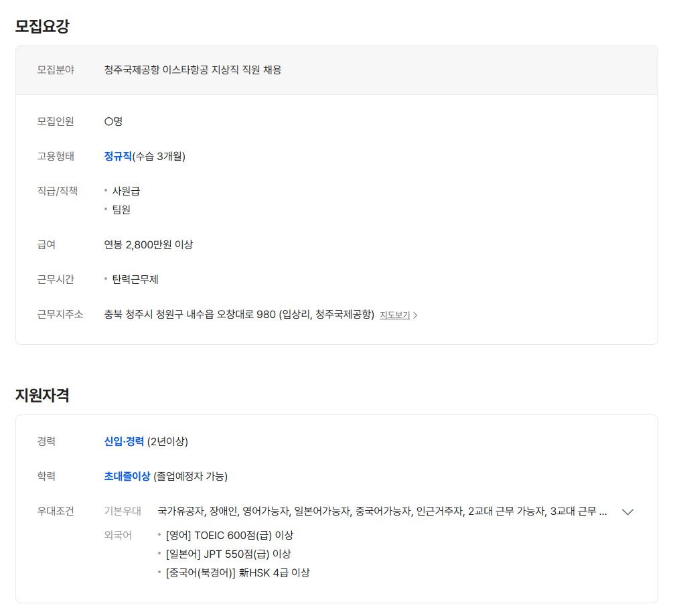Click the 팀원 position item
679x616 pixels.
(x=121, y=210)
